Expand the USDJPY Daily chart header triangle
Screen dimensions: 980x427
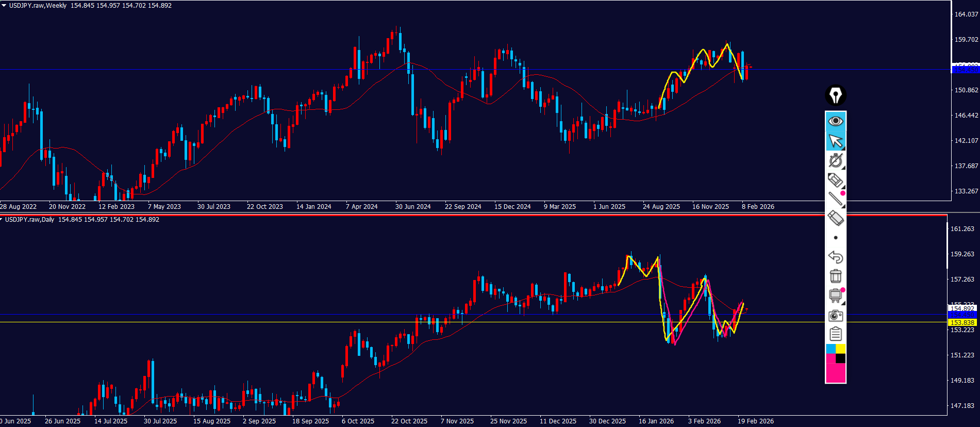point(2,220)
